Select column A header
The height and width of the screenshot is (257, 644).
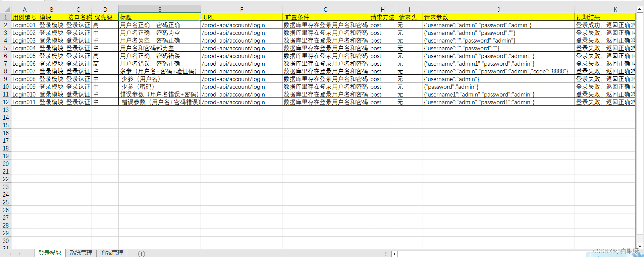[24, 9]
